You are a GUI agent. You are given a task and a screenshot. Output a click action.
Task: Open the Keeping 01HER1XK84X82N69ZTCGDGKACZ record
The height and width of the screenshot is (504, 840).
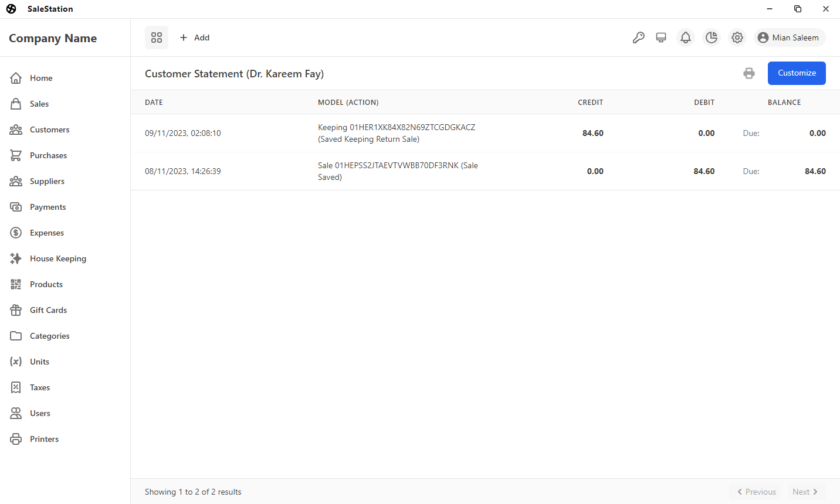(397, 127)
